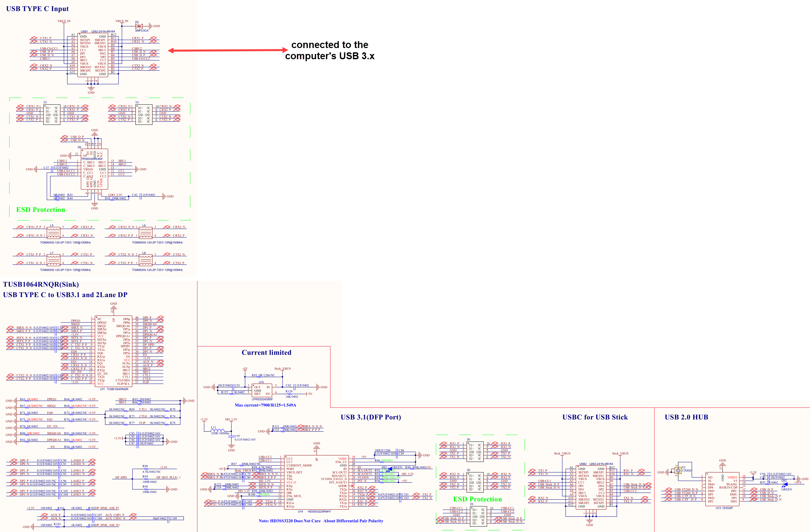Select the L6 common-mode choke symbol
Image resolution: width=810 pixels, height=532 pixels.
coord(145,233)
